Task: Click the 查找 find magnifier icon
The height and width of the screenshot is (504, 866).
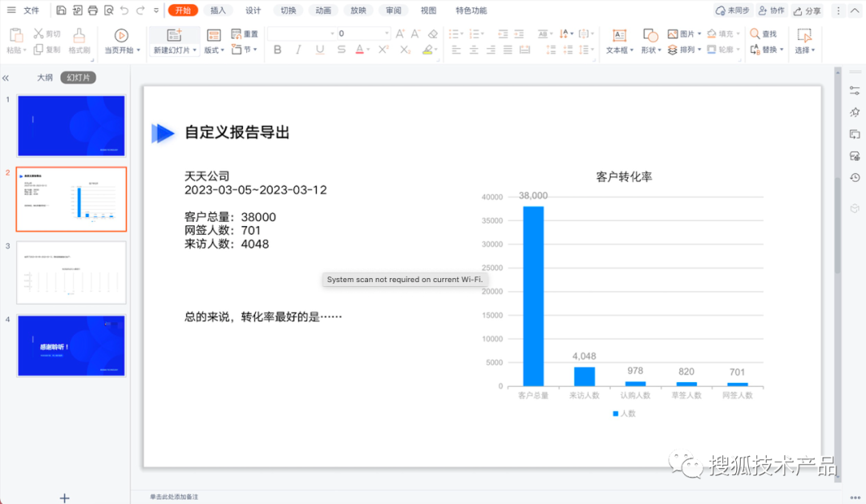Action: [x=755, y=34]
